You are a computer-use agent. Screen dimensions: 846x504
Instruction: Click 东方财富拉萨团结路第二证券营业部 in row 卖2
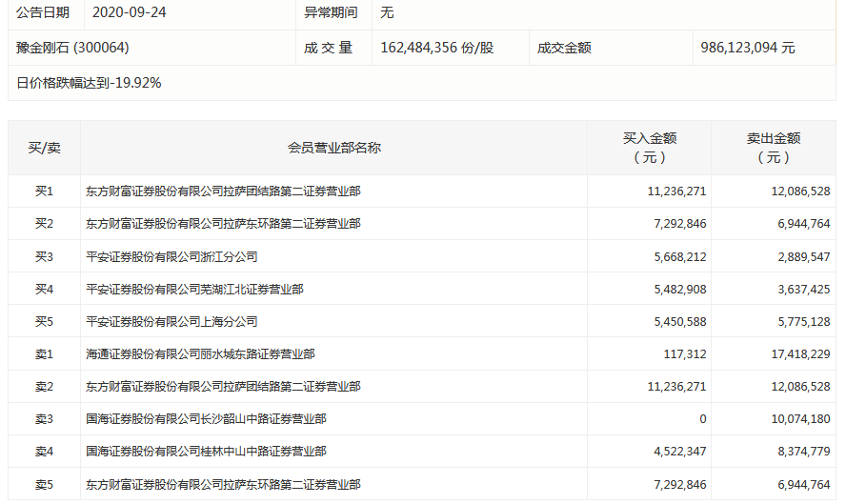[x=223, y=386]
